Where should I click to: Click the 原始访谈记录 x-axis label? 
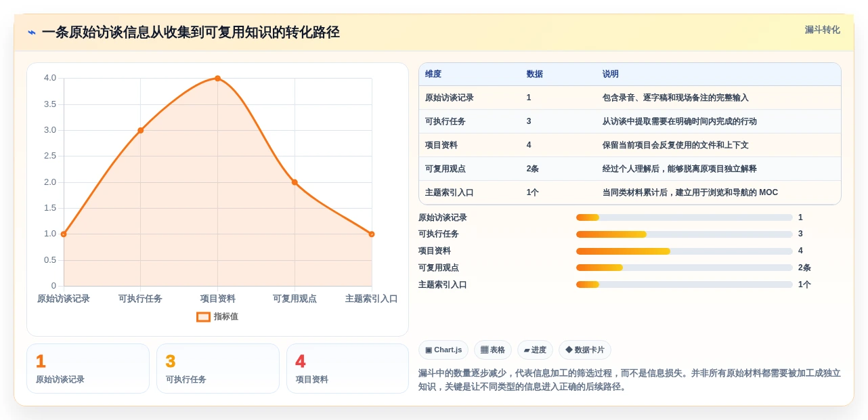pos(64,299)
